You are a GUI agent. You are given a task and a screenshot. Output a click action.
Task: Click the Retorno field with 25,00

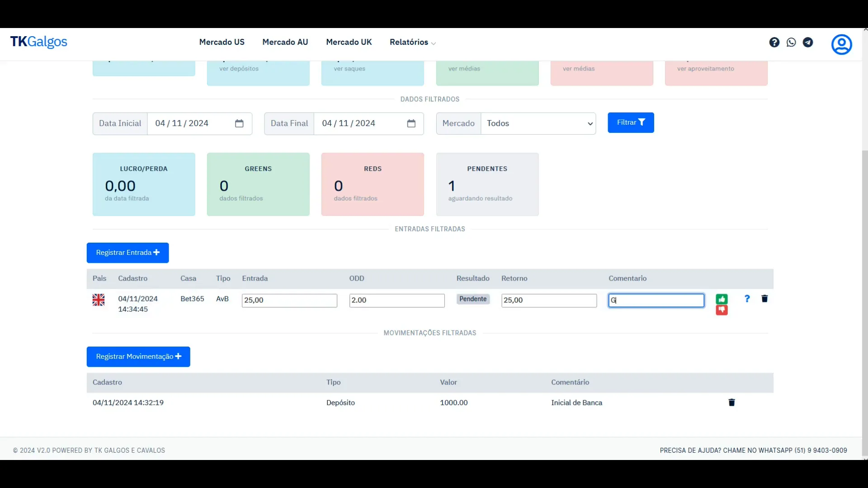[549, 300]
